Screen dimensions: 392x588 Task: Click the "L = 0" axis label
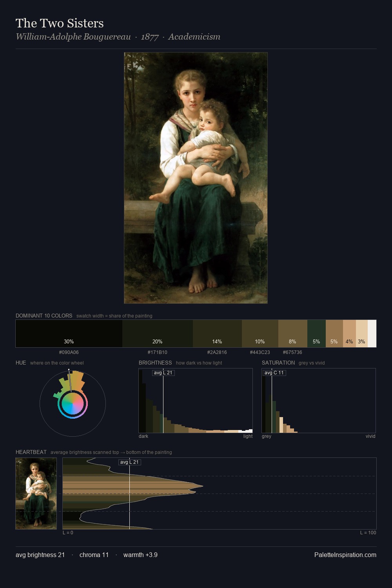pyautogui.click(x=68, y=533)
